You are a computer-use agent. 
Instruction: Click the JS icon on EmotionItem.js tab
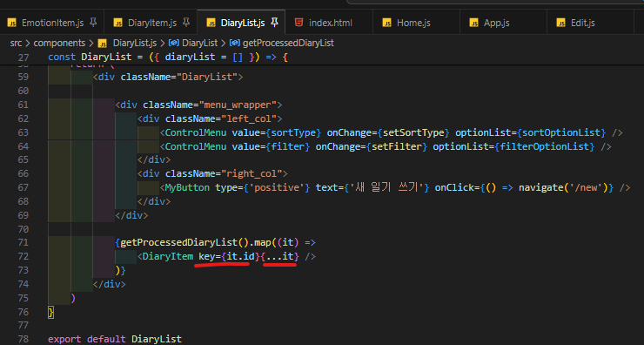pyautogui.click(x=12, y=23)
